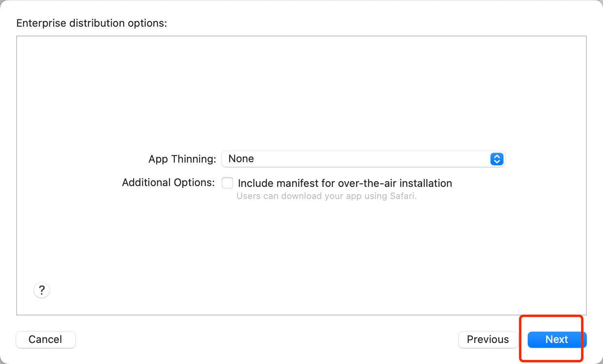Image resolution: width=603 pixels, height=364 pixels.
Task: Open the App Thinning popup menu
Action: (x=363, y=159)
